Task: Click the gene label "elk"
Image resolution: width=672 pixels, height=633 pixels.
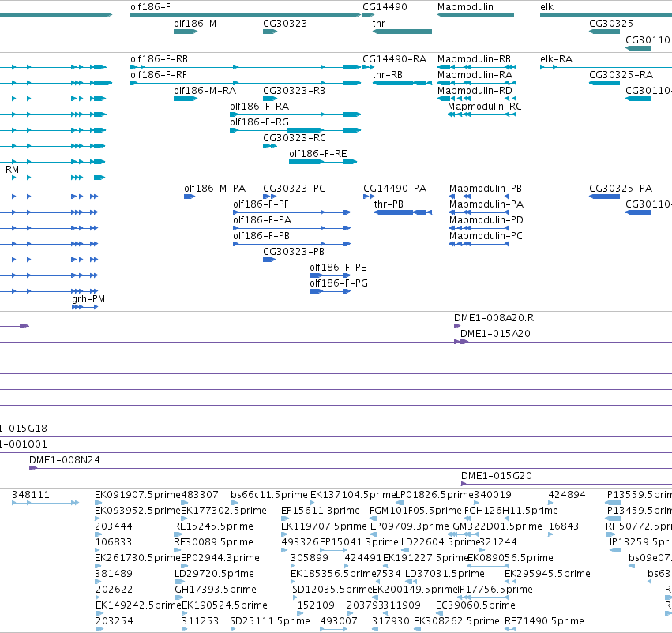Action: [547, 7]
